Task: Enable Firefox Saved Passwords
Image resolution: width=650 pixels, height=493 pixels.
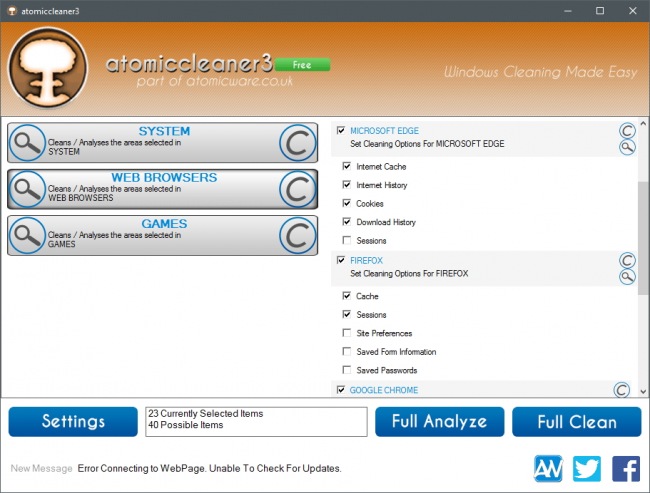Action: [347, 370]
